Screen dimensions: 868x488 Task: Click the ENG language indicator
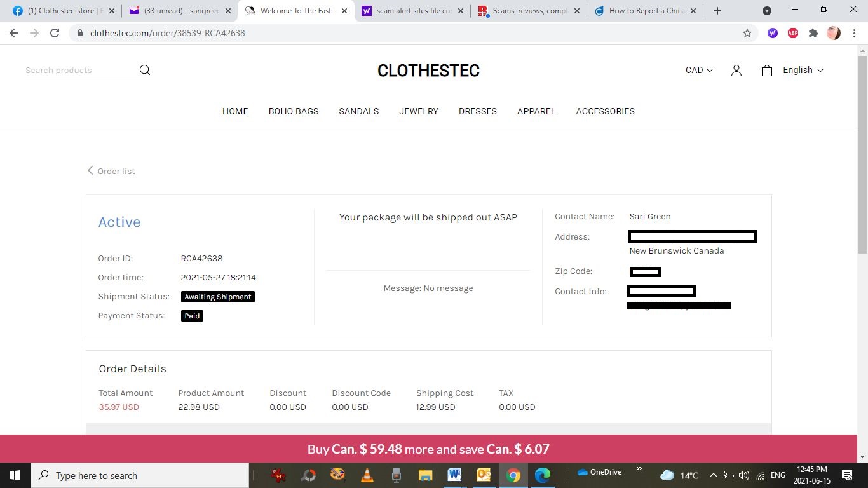pyautogui.click(x=778, y=475)
